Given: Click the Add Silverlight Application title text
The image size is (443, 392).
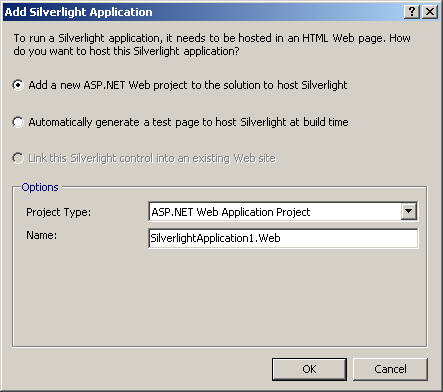Looking at the screenshot, I should (x=79, y=12).
